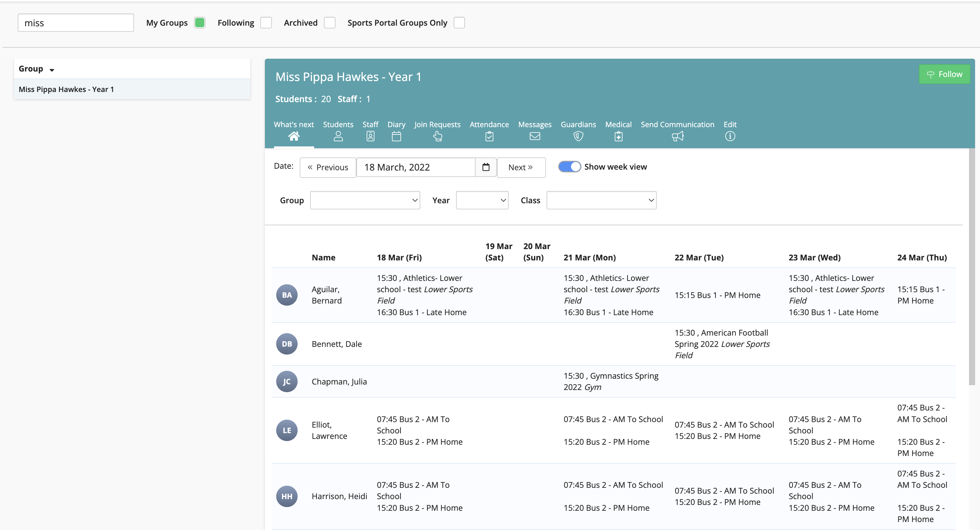Screen dimensions: 980x530
Task: Open the Students person icon
Action: [338, 136]
